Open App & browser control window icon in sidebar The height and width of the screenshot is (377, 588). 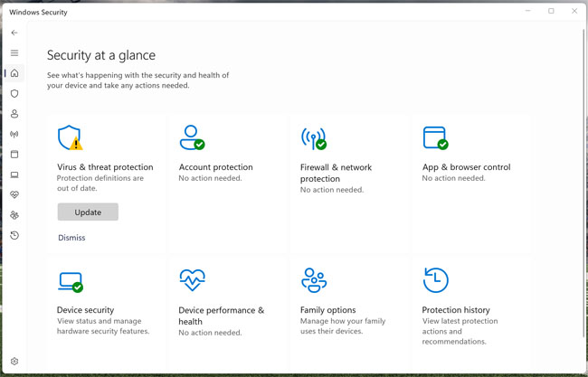[14, 154]
